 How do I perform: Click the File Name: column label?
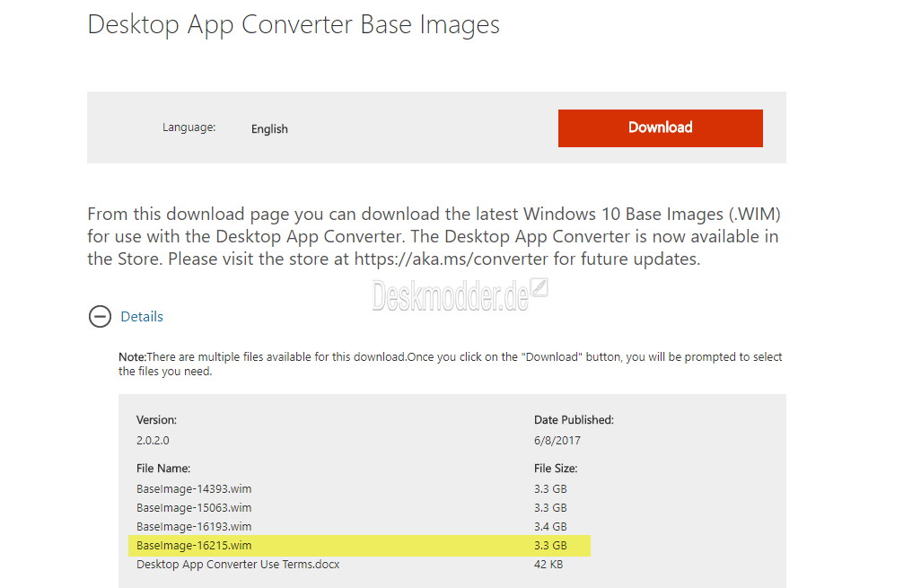pyautogui.click(x=163, y=469)
